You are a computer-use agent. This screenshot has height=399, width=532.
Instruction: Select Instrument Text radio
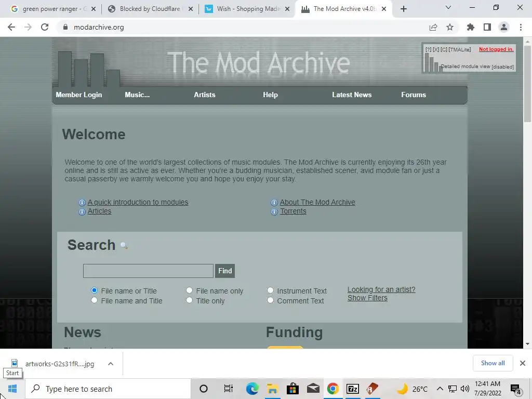[x=270, y=290]
